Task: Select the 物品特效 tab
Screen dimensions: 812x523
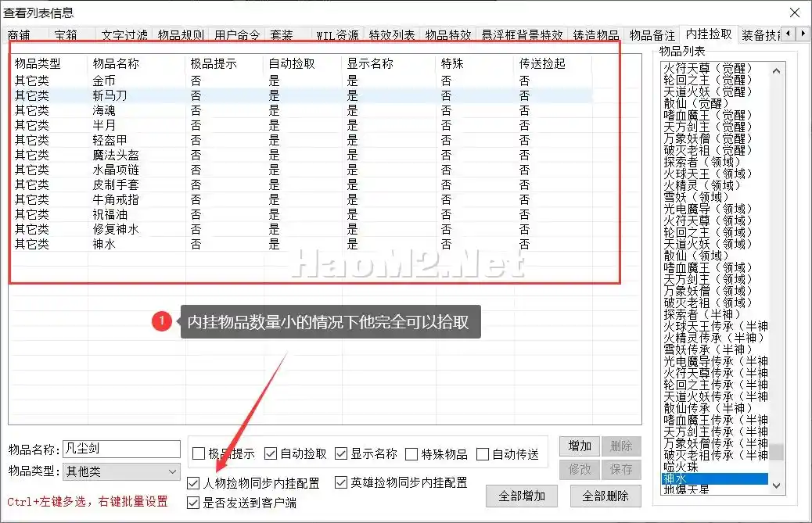Action: [x=448, y=34]
